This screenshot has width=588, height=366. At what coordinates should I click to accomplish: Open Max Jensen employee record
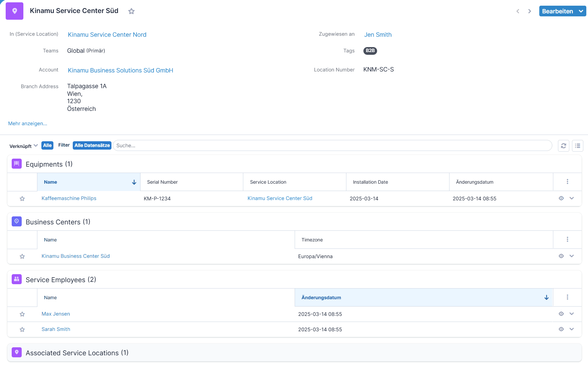56,314
